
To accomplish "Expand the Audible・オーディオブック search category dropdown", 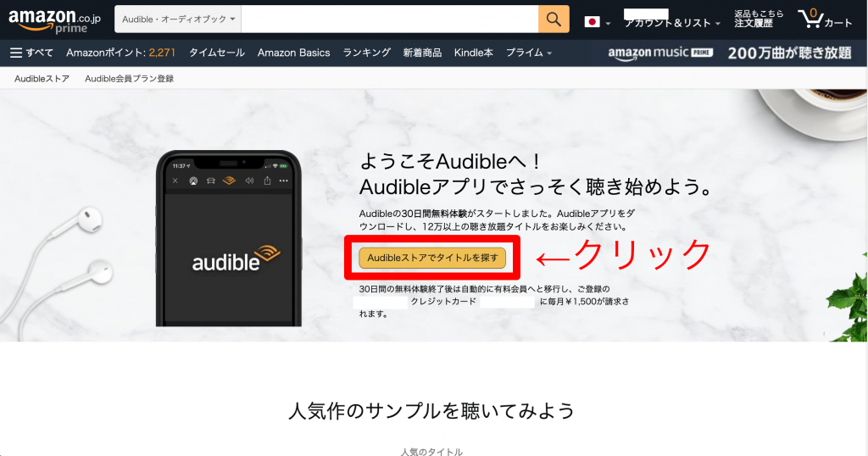I will (x=179, y=19).
